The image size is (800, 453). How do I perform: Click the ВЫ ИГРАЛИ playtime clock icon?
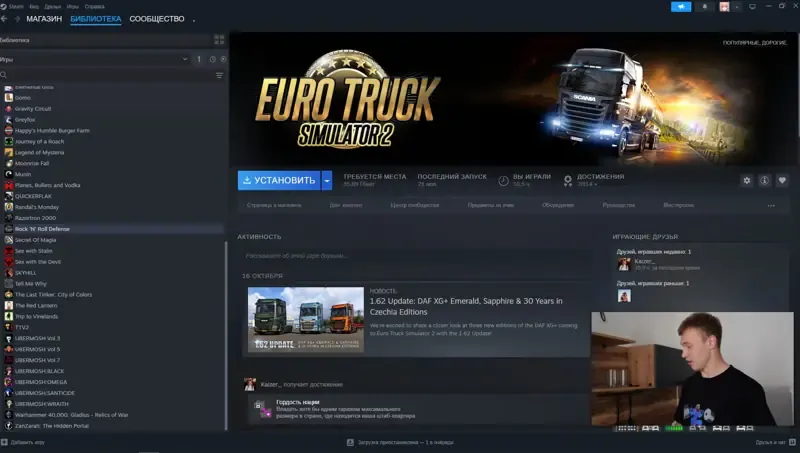tap(503, 181)
